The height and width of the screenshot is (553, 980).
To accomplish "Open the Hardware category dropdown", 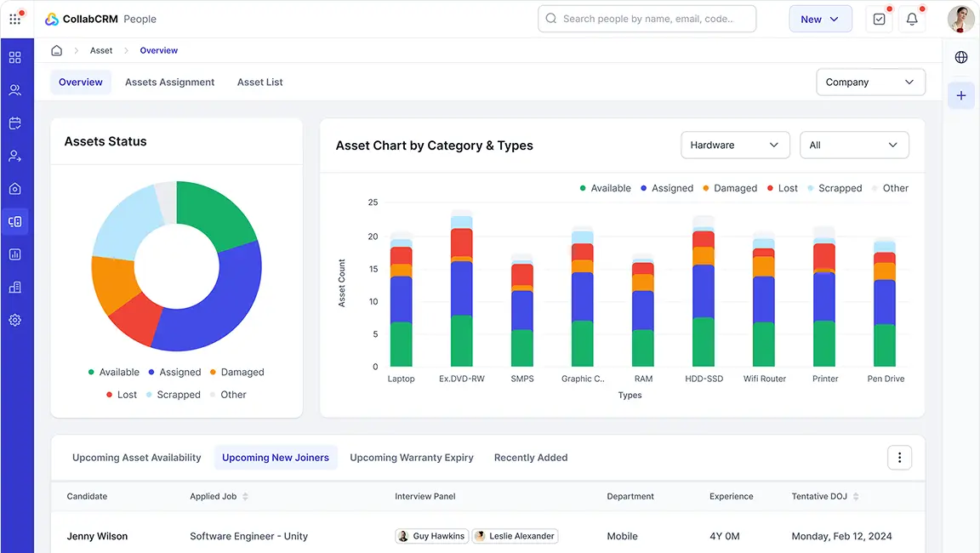I will [735, 145].
